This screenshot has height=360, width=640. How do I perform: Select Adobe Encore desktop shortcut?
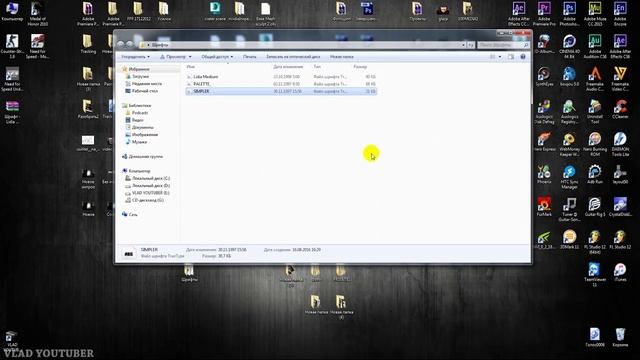click(620, 13)
